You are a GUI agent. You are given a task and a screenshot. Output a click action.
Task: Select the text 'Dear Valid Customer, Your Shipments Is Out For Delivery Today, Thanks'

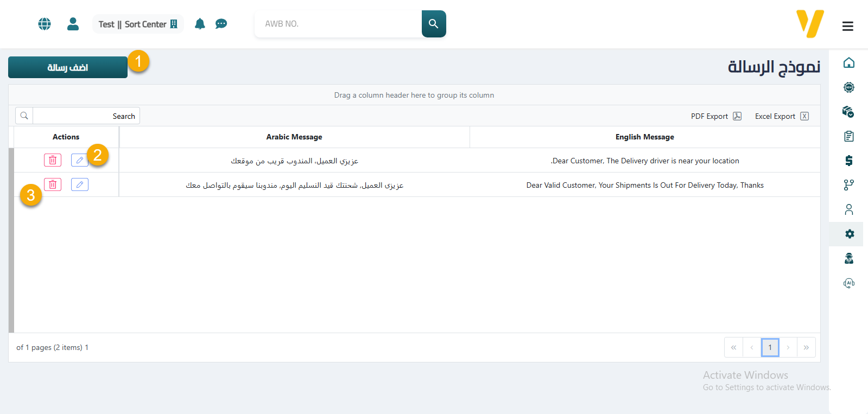pyautogui.click(x=645, y=185)
